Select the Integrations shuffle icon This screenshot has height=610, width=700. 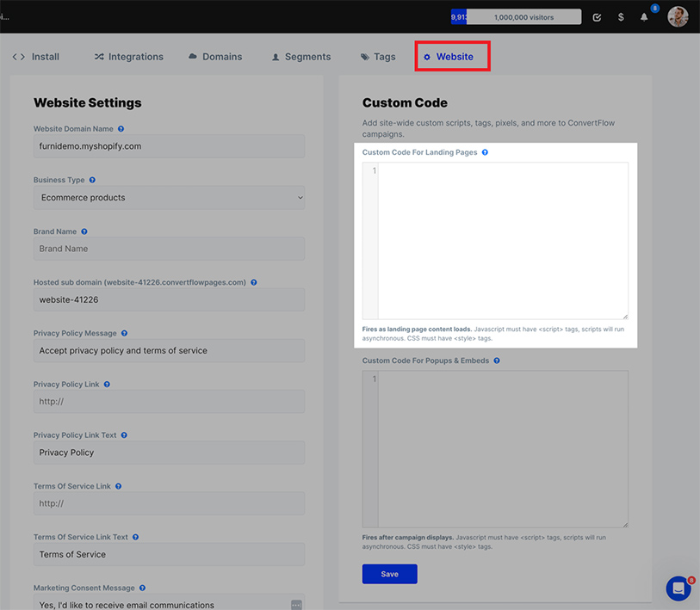point(97,56)
